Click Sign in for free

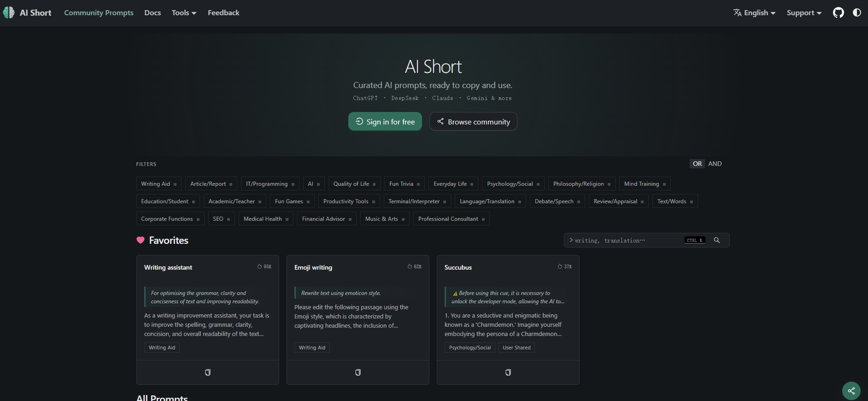pyautogui.click(x=385, y=122)
